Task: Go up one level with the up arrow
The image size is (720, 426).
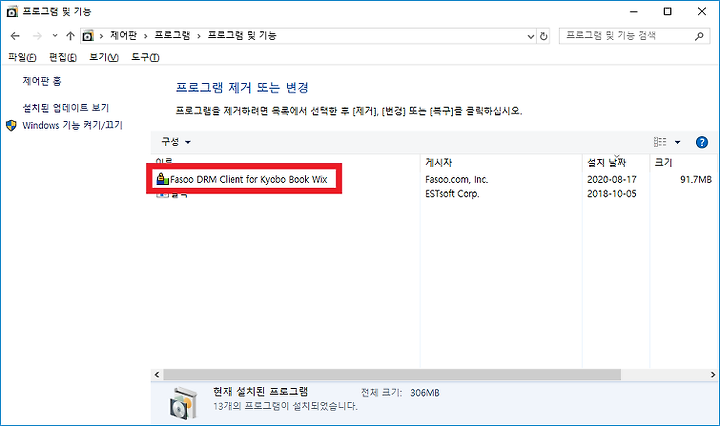Action: (70, 36)
